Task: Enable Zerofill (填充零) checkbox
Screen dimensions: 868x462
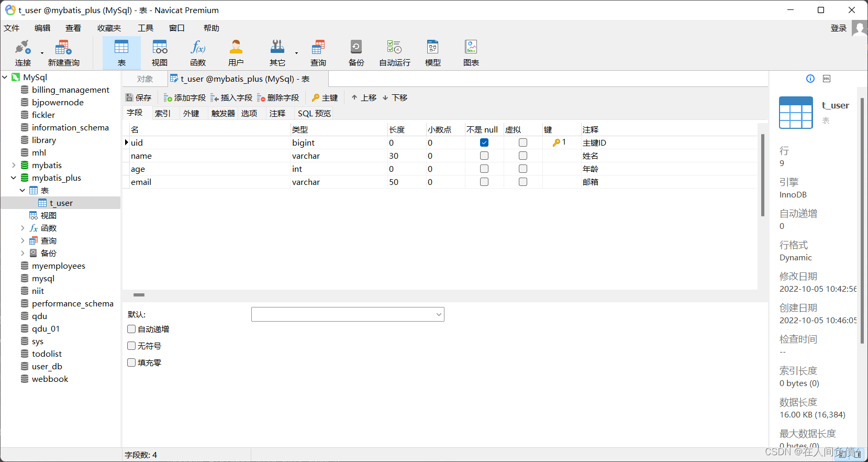Action: click(x=131, y=362)
